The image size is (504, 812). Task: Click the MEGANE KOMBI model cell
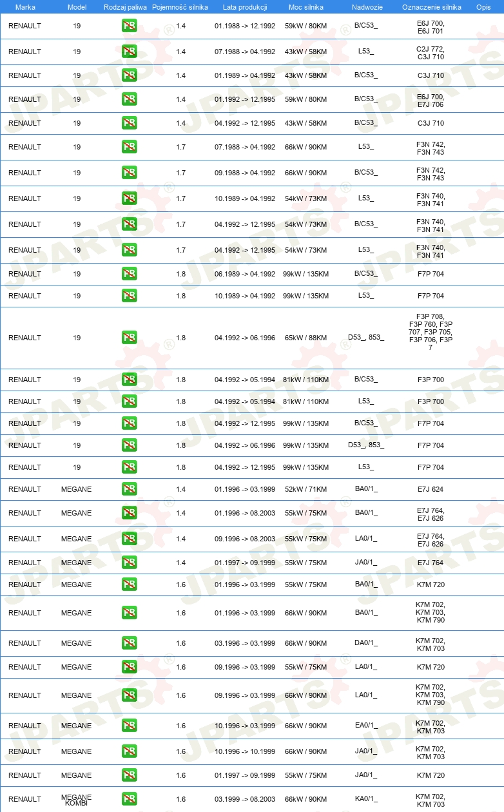(77, 800)
